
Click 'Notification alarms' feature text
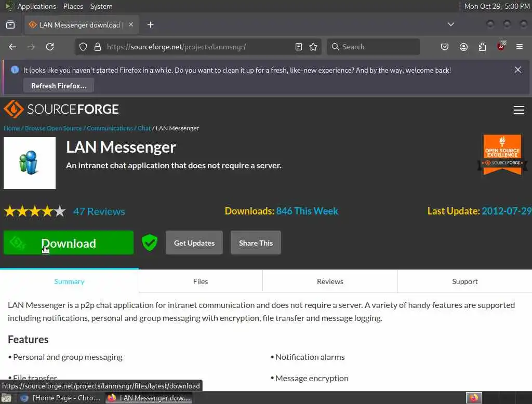click(310, 357)
